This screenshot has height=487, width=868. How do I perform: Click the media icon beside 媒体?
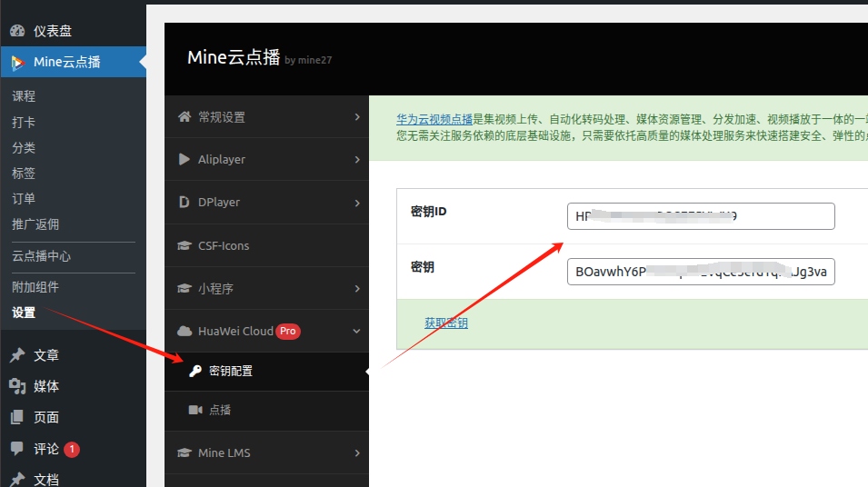click(x=17, y=386)
